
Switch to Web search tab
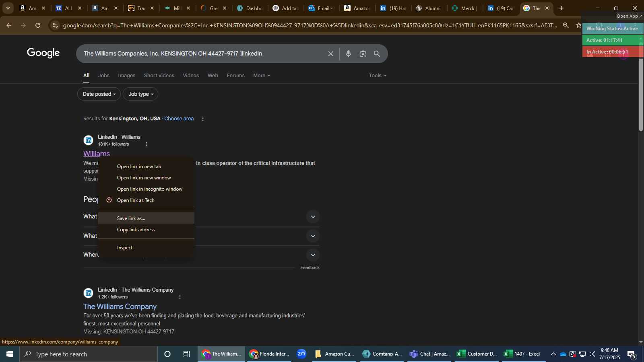pyautogui.click(x=213, y=76)
